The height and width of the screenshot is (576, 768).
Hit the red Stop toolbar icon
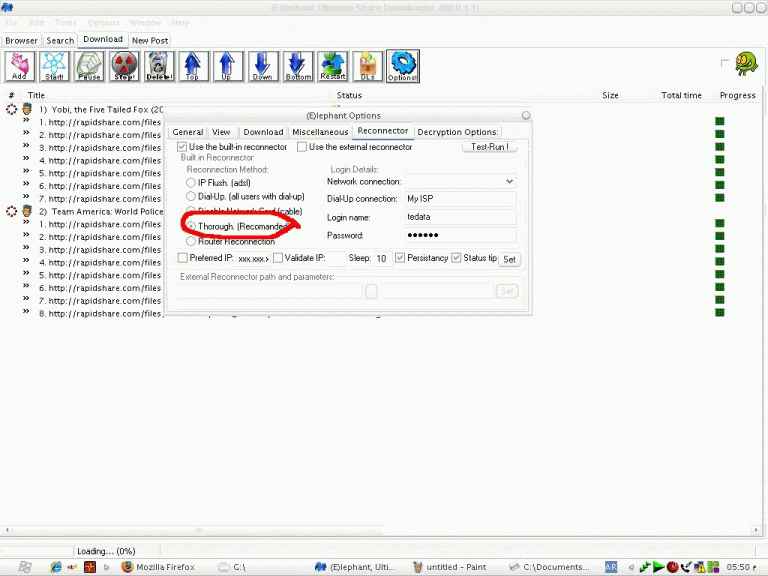point(124,66)
